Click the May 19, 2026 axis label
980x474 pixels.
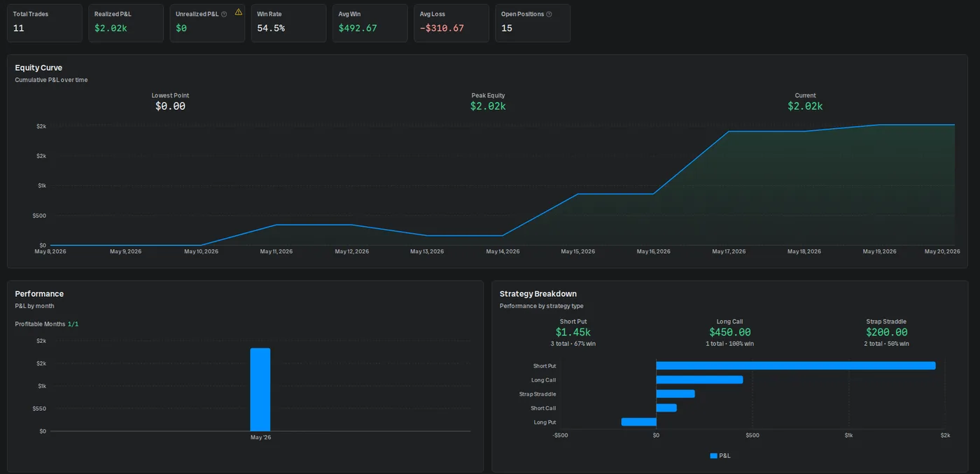click(879, 251)
